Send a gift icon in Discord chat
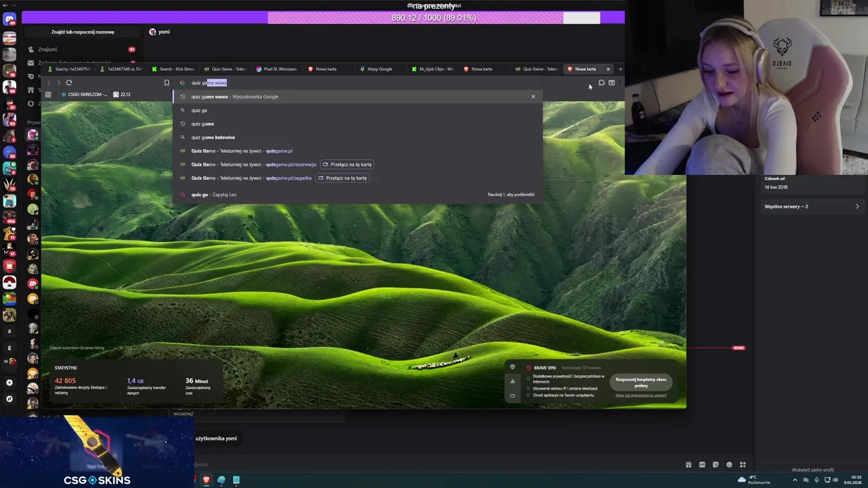This screenshot has width=868, height=488. click(x=688, y=464)
